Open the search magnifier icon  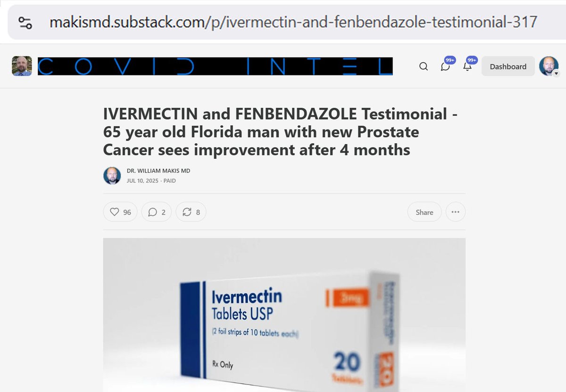coord(424,66)
